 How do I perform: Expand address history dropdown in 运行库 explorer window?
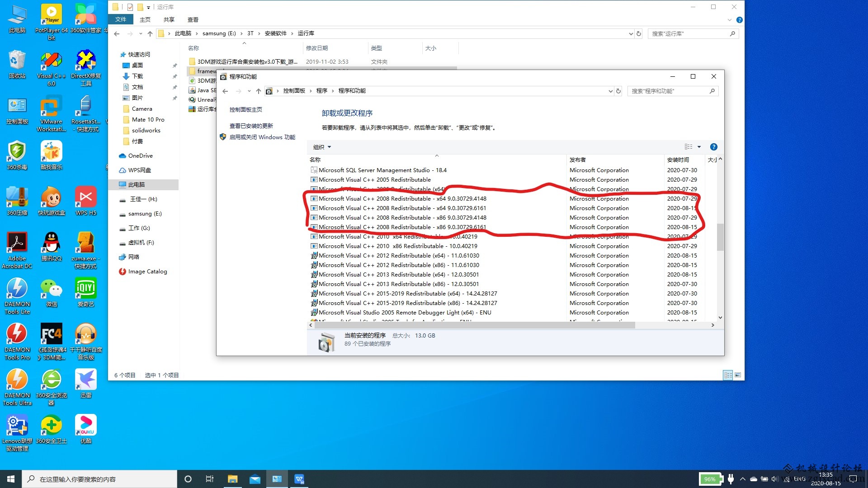[631, 33]
